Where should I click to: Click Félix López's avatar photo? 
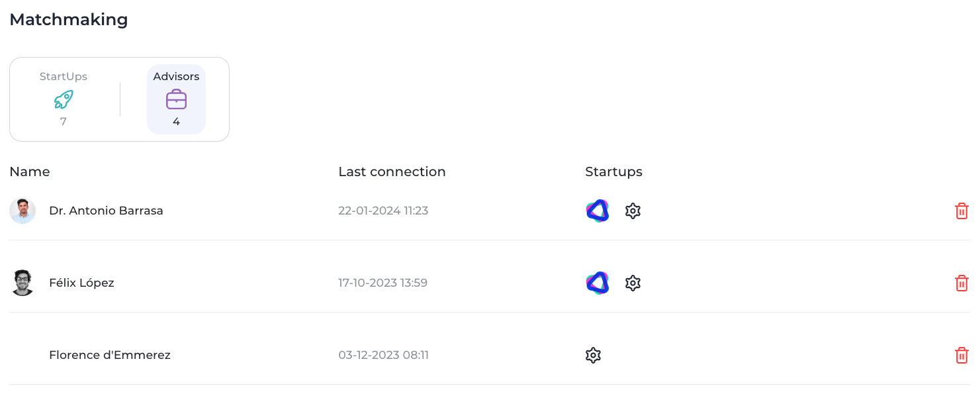pos(22,283)
